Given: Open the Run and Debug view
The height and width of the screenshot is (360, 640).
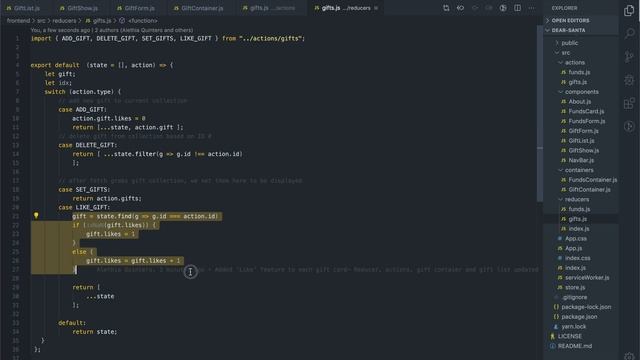Looking at the screenshot, I should pyautogui.click(x=629, y=80).
